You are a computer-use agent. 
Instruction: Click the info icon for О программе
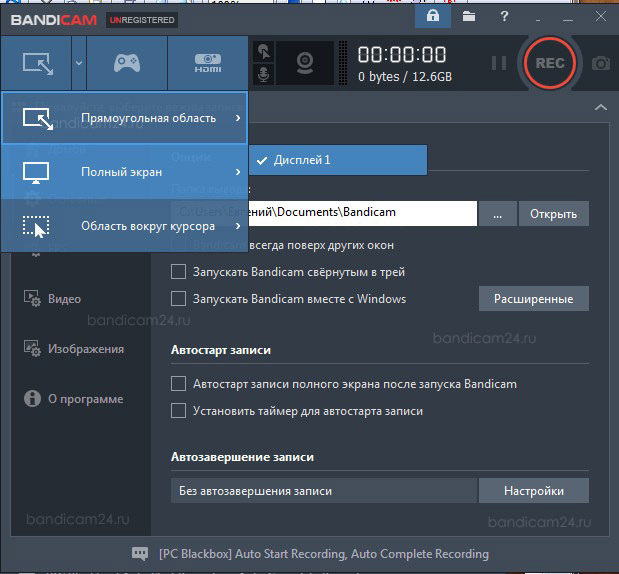pos(32,398)
